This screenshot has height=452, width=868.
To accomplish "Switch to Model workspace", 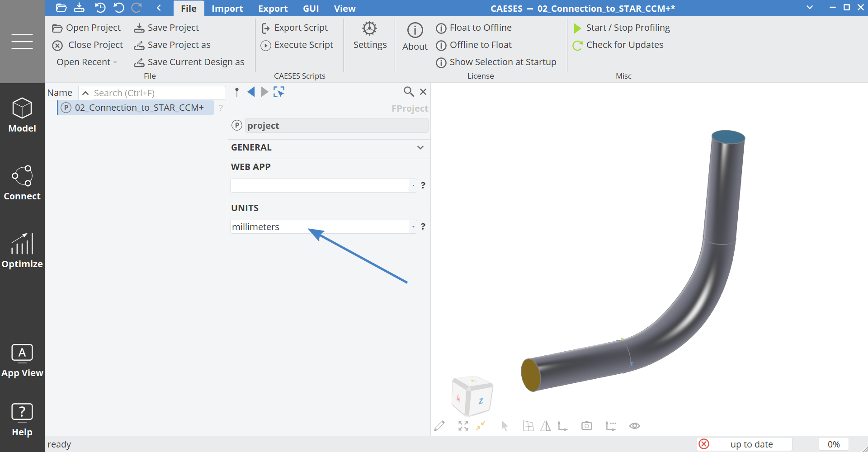I will tap(22, 115).
